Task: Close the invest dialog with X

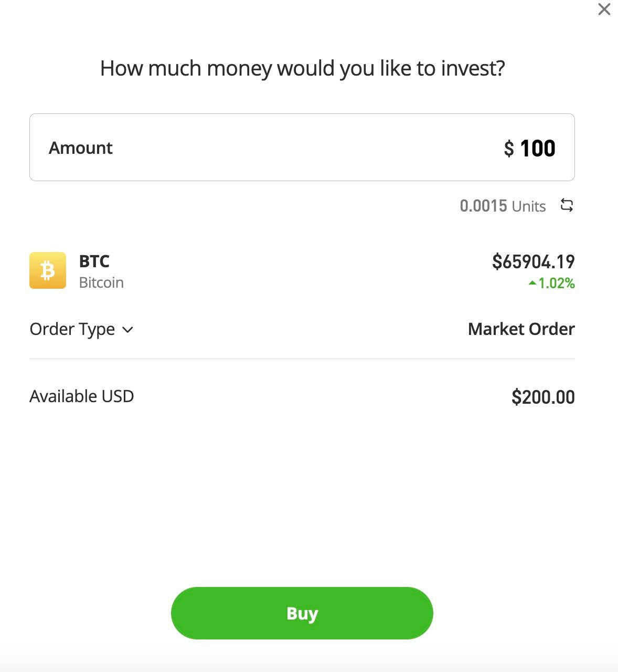Action: (x=604, y=9)
